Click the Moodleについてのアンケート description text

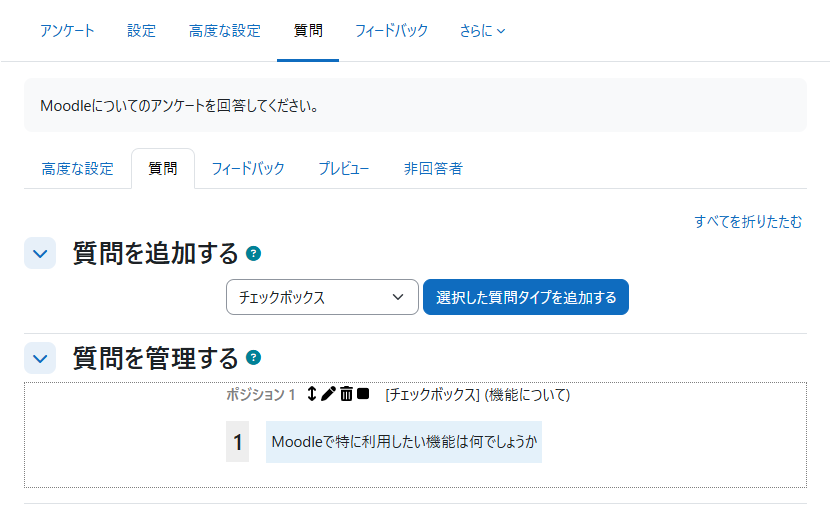180,106
